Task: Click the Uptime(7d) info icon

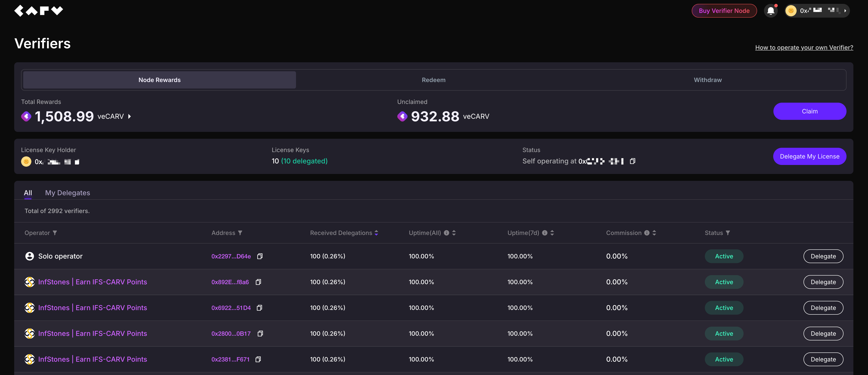Action: pos(544,233)
